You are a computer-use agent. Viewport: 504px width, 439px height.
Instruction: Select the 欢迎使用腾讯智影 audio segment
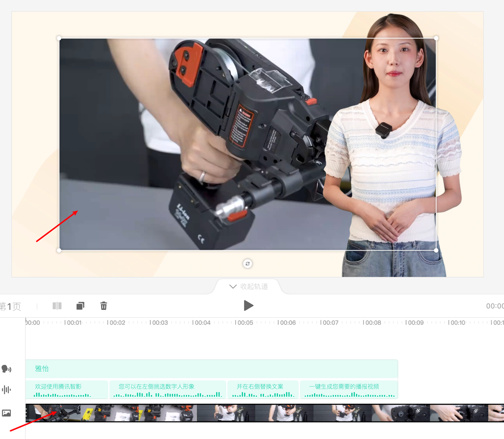click(x=66, y=389)
